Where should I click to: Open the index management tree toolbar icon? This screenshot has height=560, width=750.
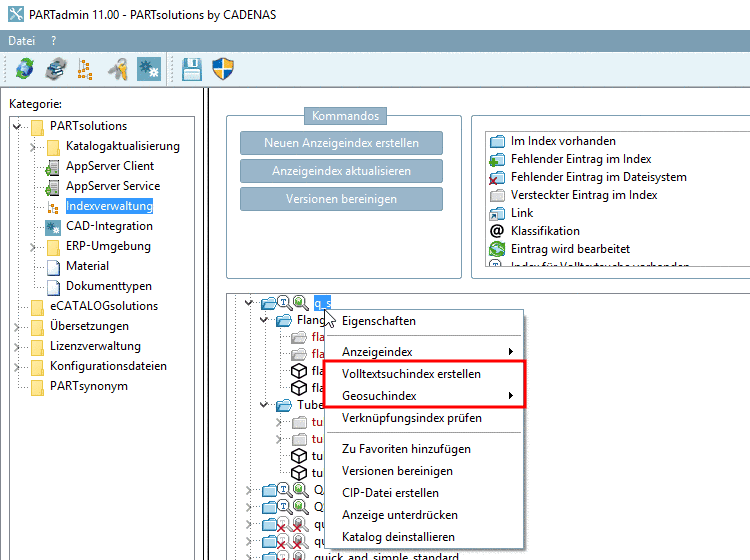coord(85,69)
